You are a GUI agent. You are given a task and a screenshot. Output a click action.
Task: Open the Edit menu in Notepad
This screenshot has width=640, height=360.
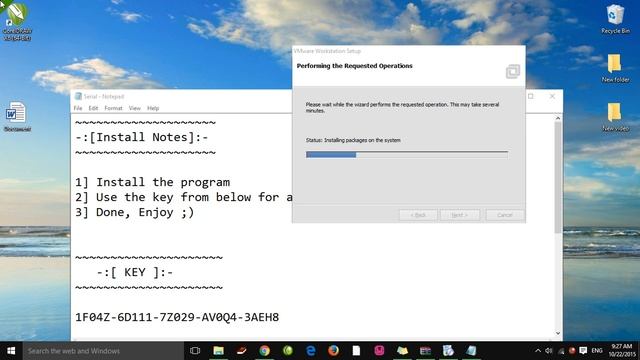click(x=93, y=108)
